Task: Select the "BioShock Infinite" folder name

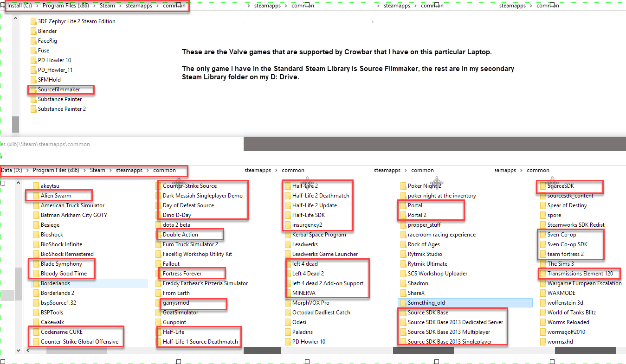Action: click(61, 244)
